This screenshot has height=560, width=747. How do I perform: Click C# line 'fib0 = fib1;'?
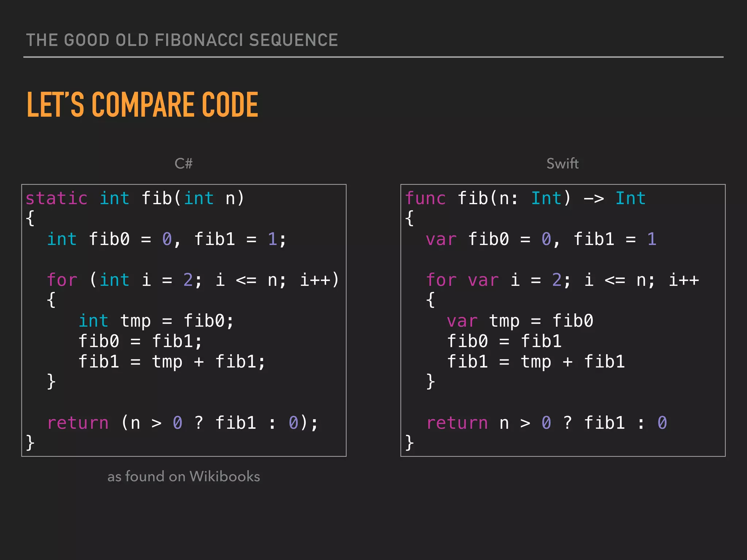(140, 342)
